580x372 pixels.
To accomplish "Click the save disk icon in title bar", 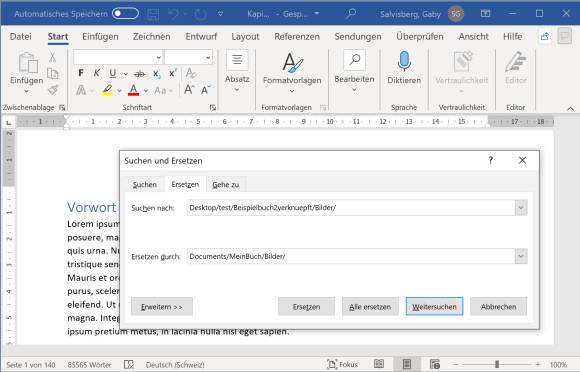I will pyautogui.click(x=153, y=14).
